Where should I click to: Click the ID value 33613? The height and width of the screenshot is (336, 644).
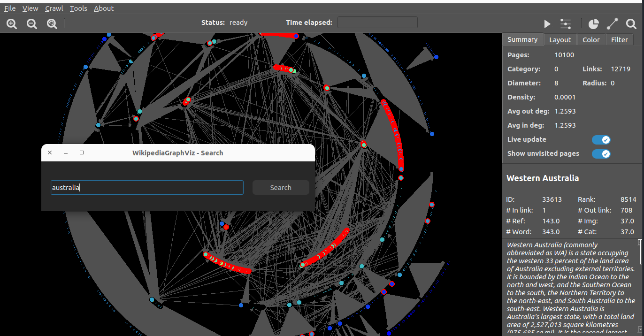point(552,199)
